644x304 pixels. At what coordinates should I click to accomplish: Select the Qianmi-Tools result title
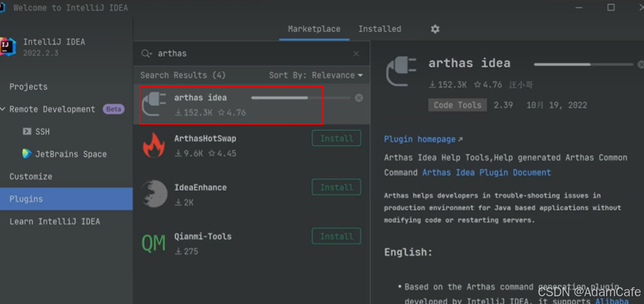pyautogui.click(x=203, y=237)
